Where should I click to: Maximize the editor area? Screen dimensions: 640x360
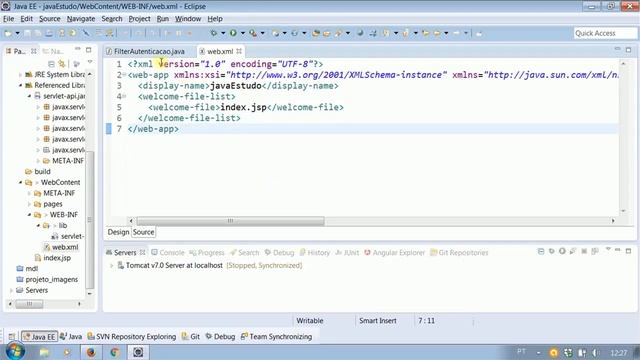[x=629, y=49]
